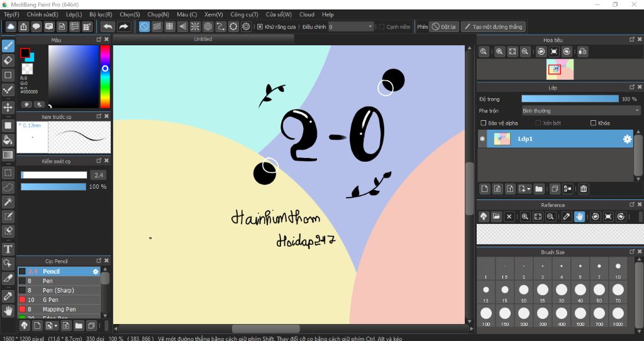Duplicate the current layer
This screenshot has width=644, height=341.
click(555, 189)
